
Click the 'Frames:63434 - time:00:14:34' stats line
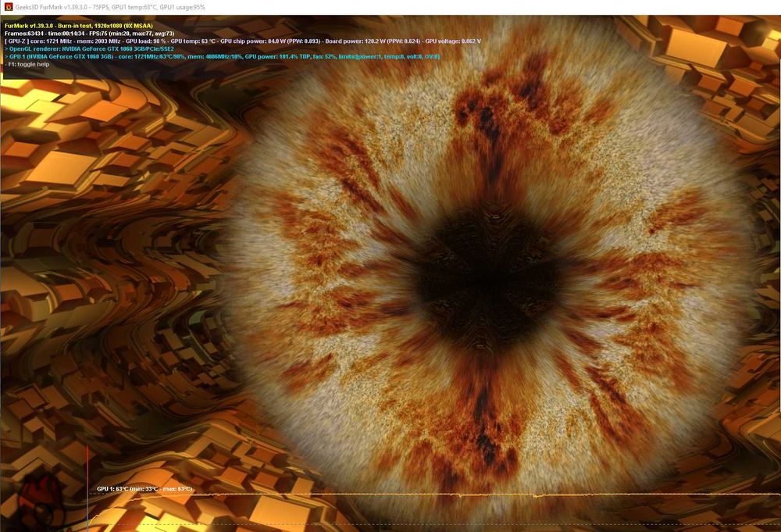(x=89, y=34)
